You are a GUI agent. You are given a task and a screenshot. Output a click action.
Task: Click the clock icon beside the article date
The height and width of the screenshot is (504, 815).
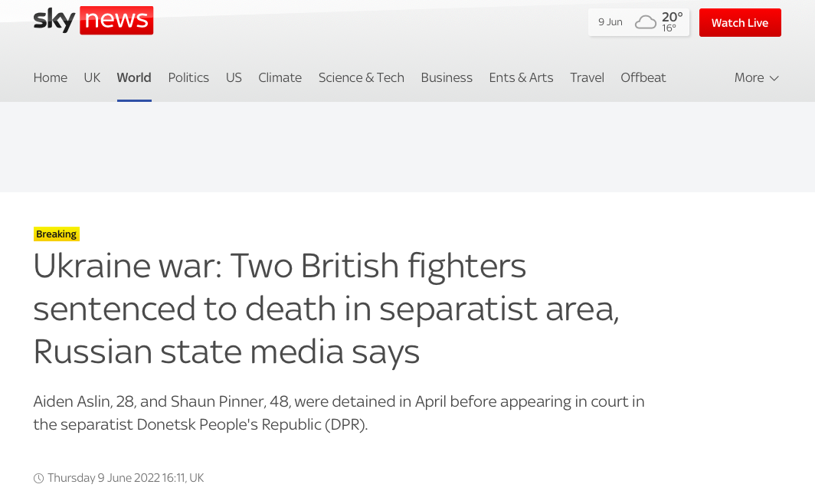(x=38, y=478)
